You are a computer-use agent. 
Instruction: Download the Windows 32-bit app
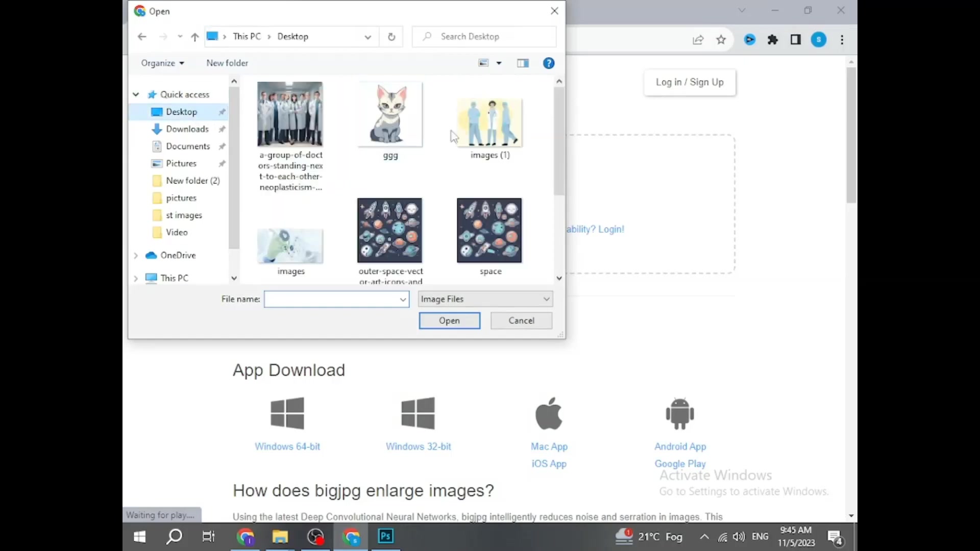click(419, 446)
